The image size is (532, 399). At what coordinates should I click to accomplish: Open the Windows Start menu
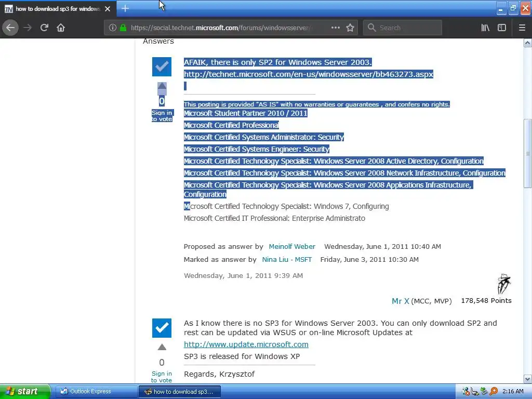coord(25,391)
